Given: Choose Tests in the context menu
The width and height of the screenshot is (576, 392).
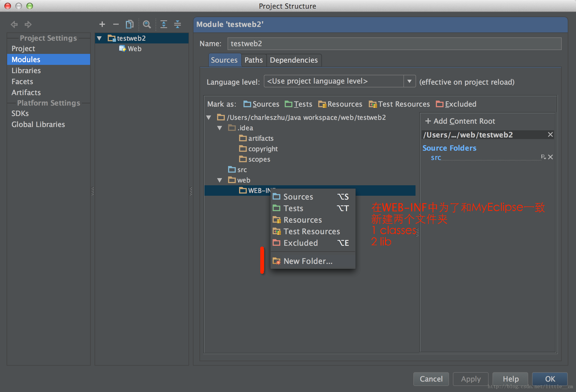Looking at the screenshot, I should [x=313, y=208].
